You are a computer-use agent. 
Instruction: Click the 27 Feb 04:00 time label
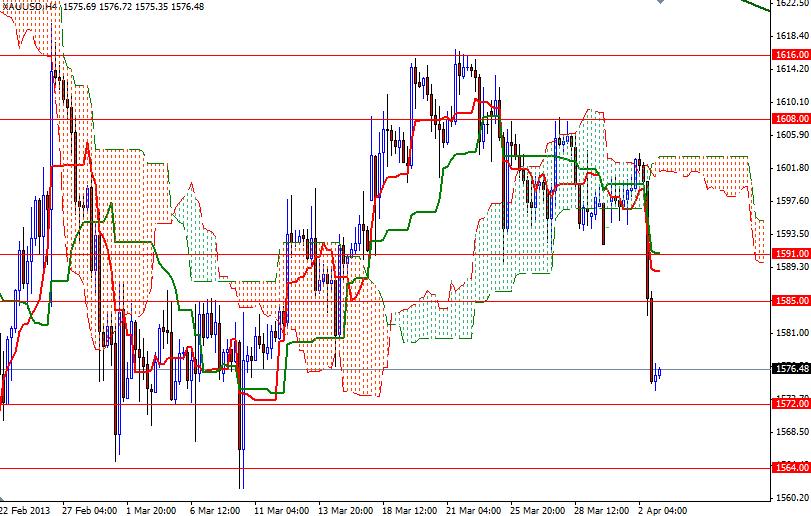coord(90,509)
